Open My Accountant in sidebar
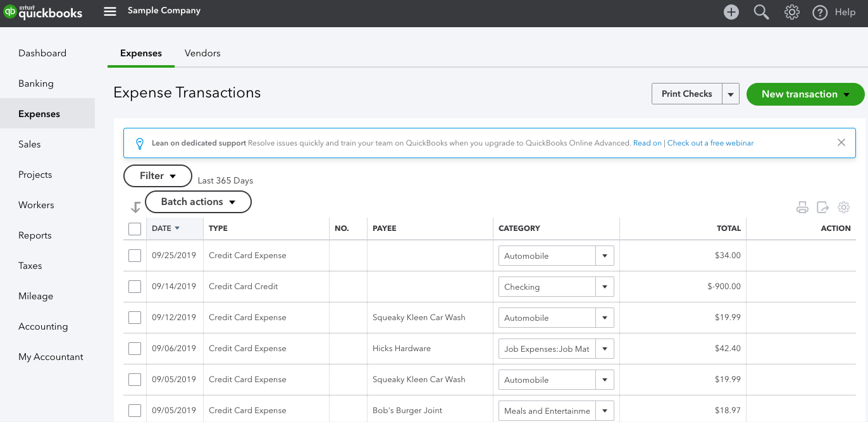This screenshot has height=422, width=868. (51, 357)
